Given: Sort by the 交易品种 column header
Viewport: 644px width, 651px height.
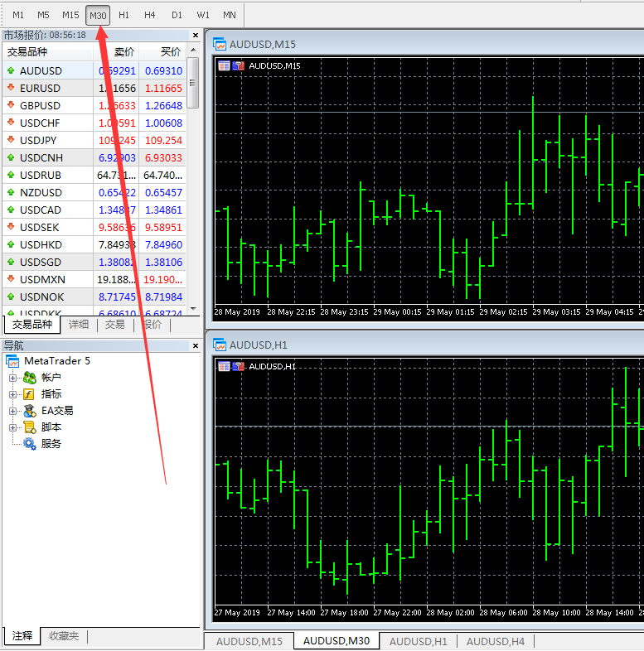Looking at the screenshot, I should [x=48, y=52].
